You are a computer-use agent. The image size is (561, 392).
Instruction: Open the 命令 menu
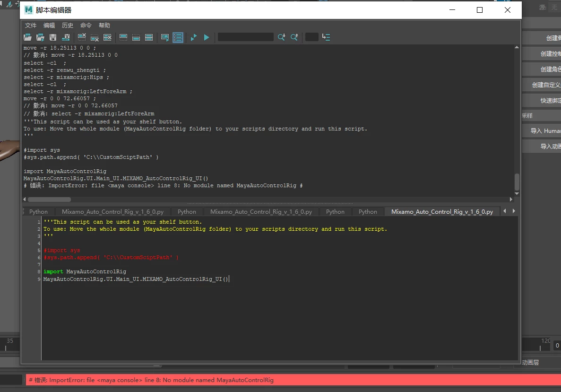[x=86, y=25]
